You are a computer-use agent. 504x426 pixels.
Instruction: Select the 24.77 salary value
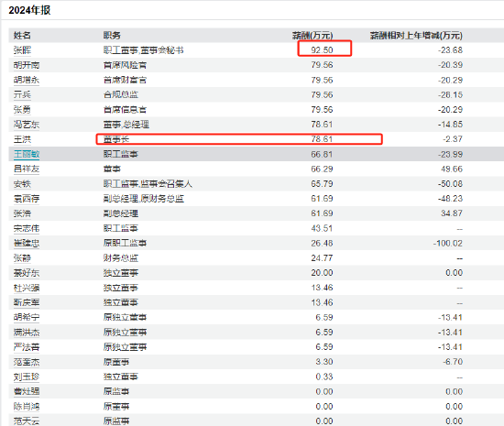click(x=322, y=258)
